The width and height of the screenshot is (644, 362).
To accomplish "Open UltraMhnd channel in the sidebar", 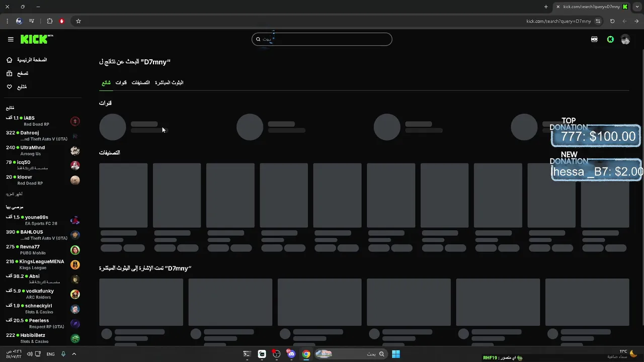I will [43, 150].
